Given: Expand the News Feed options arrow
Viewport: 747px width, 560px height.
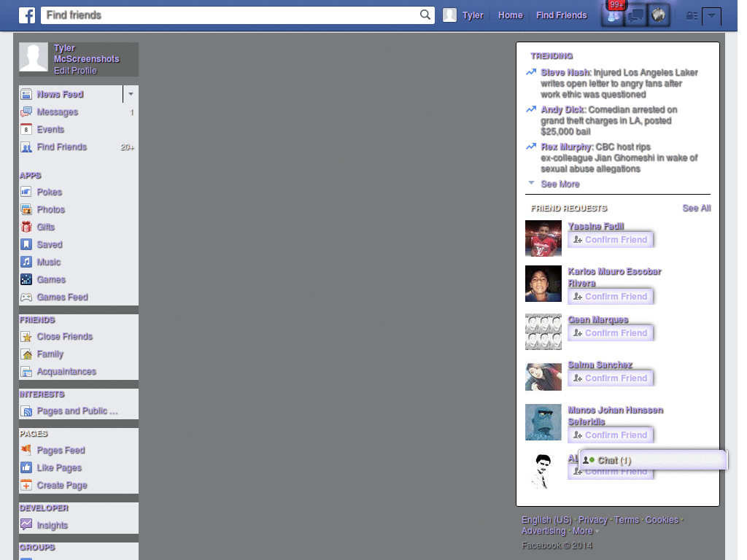Looking at the screenshot, I should click(x=131, y=94).
